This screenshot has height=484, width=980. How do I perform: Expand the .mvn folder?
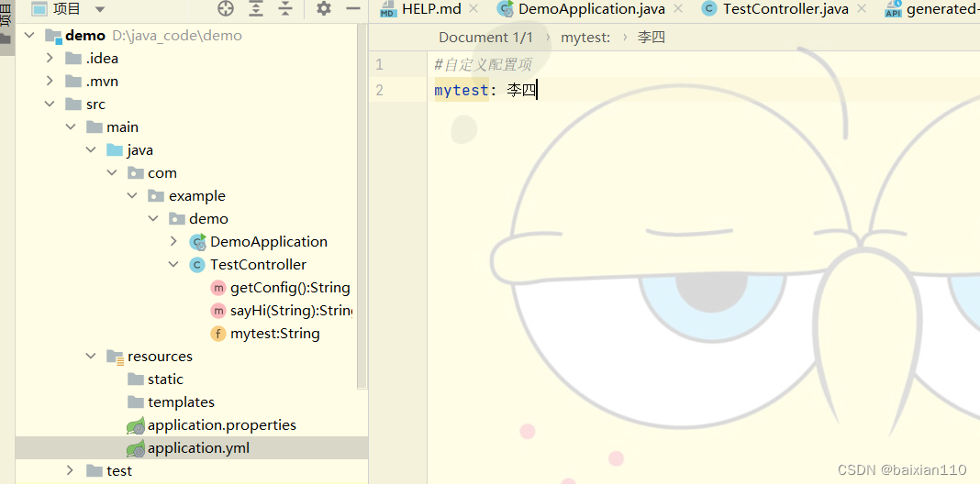tap(50, 82)
